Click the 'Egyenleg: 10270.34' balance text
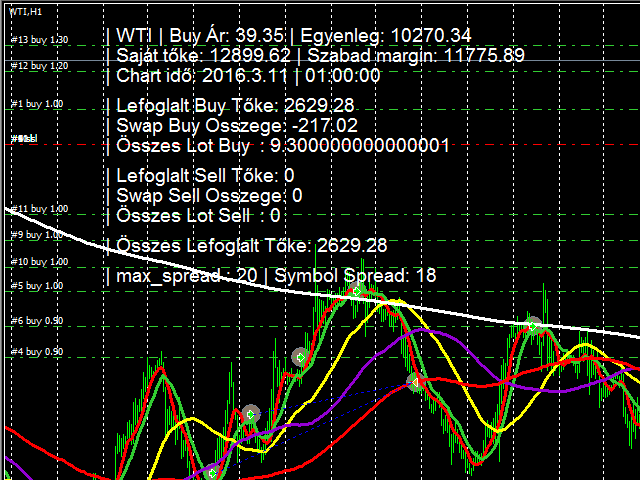 [386, 36]
